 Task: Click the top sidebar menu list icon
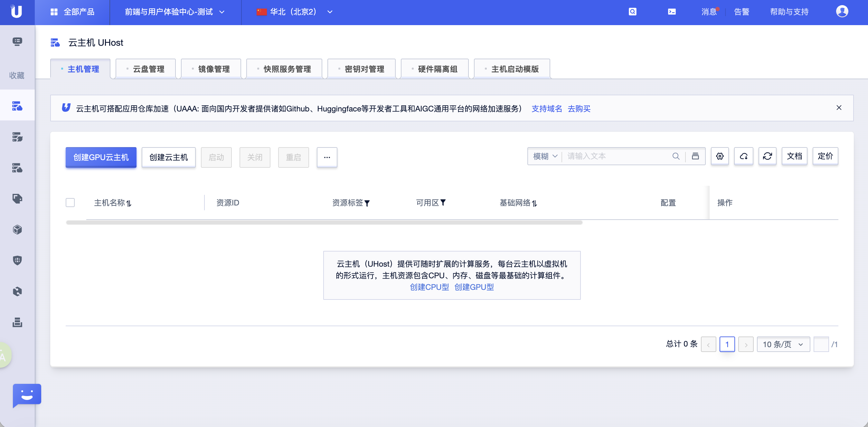[17, 42]
